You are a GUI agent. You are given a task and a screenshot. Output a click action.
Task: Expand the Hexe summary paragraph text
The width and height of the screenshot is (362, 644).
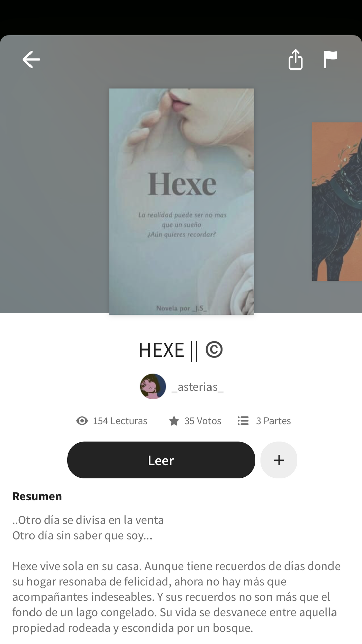coord(176,597)
